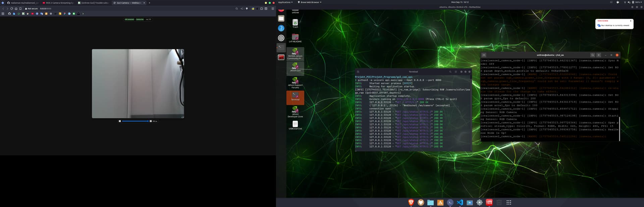Bookmark the current page in browser
The height and width of the screenshot is (207, 644).
[x=20, y=9]
